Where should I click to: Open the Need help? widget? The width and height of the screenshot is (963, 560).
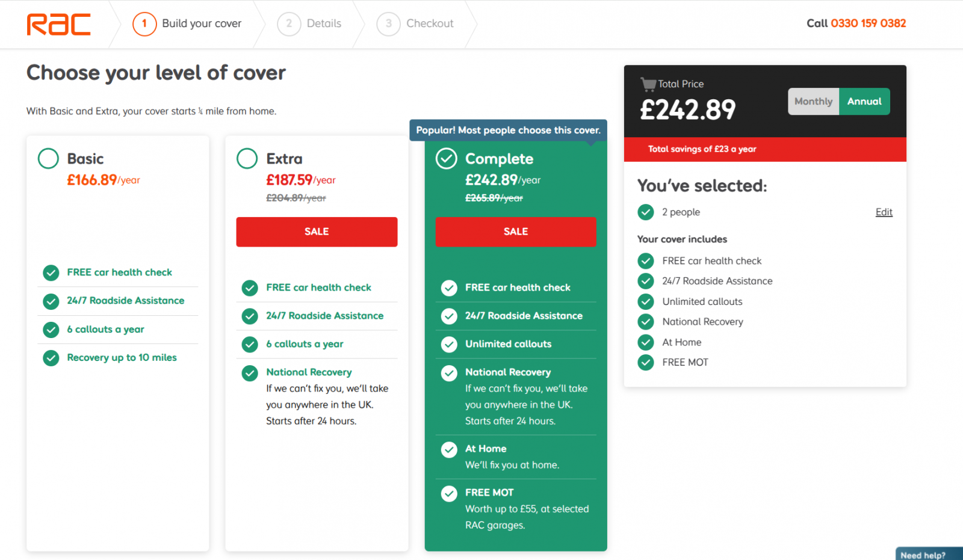tap(928, 554)
